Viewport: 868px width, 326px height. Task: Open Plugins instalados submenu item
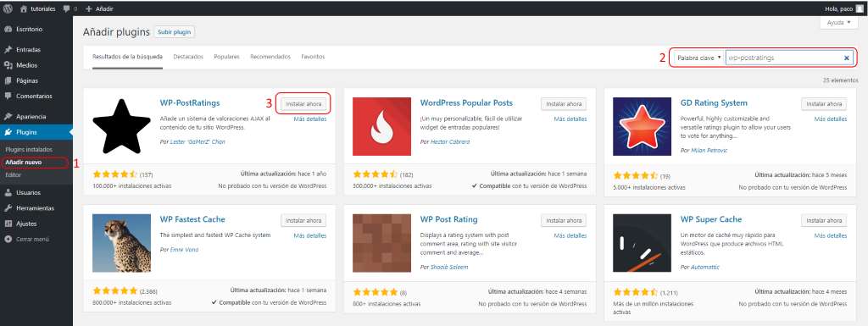click(29, 149)
